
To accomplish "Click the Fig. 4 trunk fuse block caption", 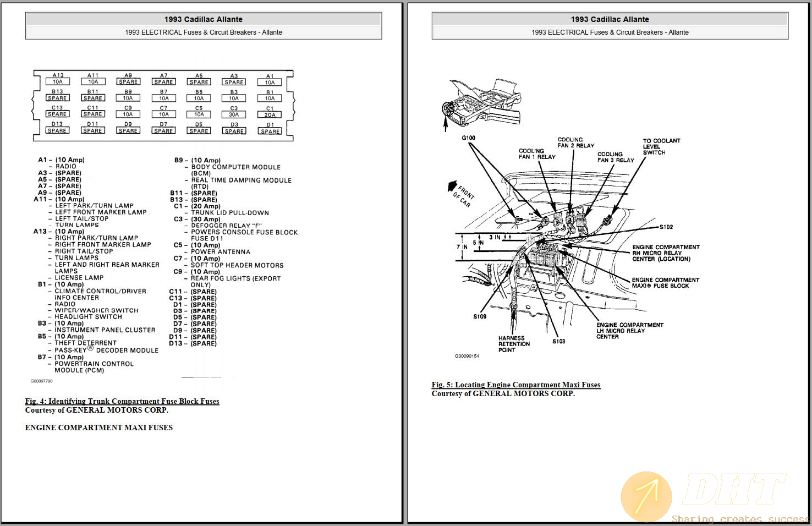I will pos(122,401).
